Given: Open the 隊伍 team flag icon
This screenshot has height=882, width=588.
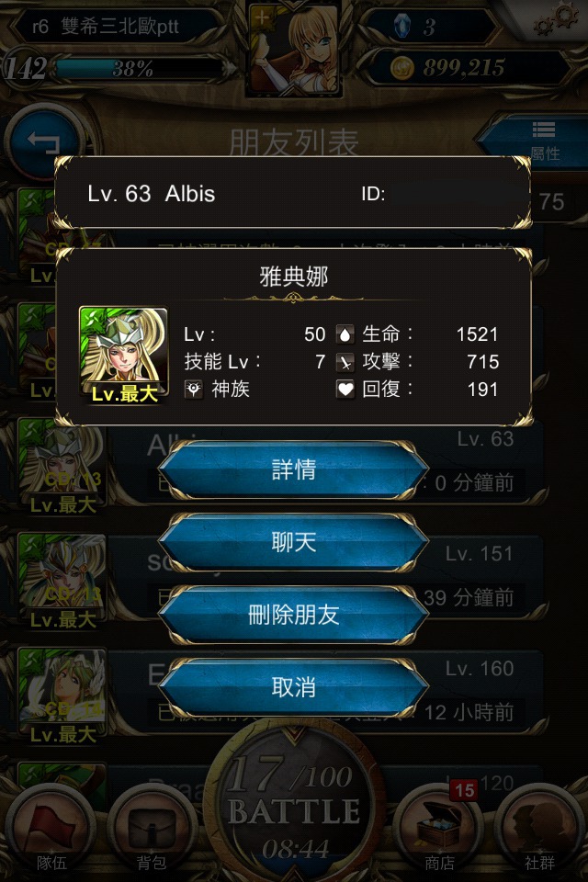Looking at the screenshot, I should (51, 831).
